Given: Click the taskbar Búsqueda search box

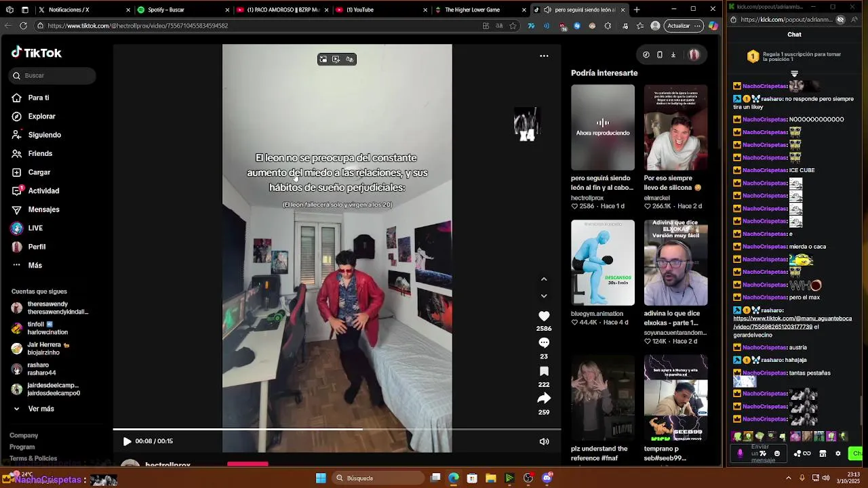Looking at the screenshot, I should point(377,478).
